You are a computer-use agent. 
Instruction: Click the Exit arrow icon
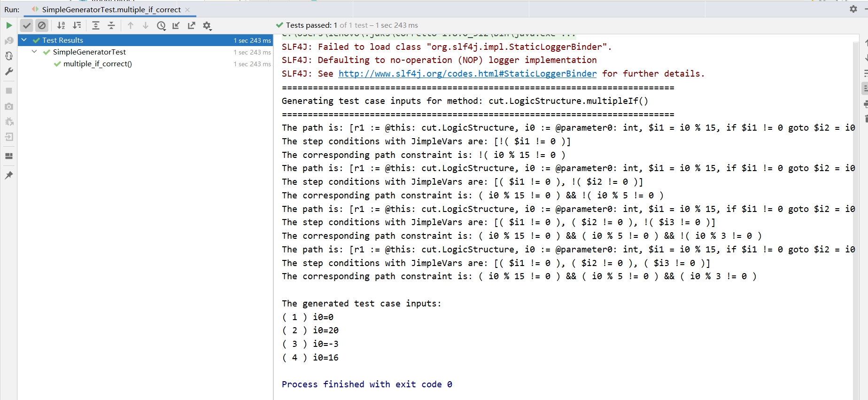pos(9,137)
